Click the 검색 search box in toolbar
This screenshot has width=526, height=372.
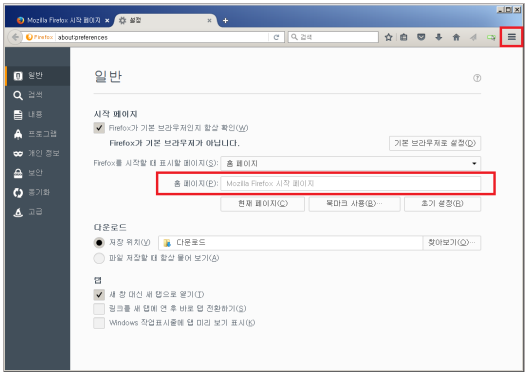(x=333, y=37)
